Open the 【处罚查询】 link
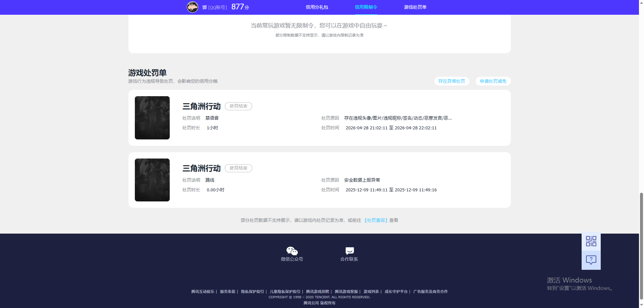 (376, 220)
